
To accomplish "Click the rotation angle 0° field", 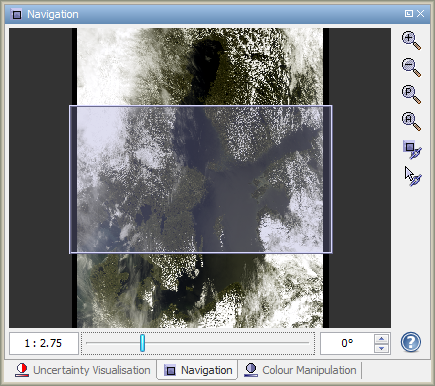I will [347, 343].
